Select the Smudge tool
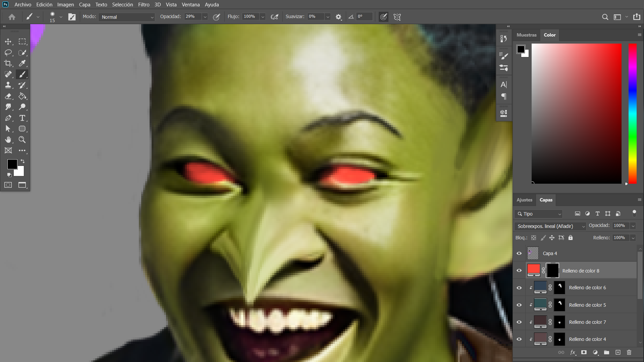Image resolution: width=644 pixels, height=362 pixels. click(8, 107)
